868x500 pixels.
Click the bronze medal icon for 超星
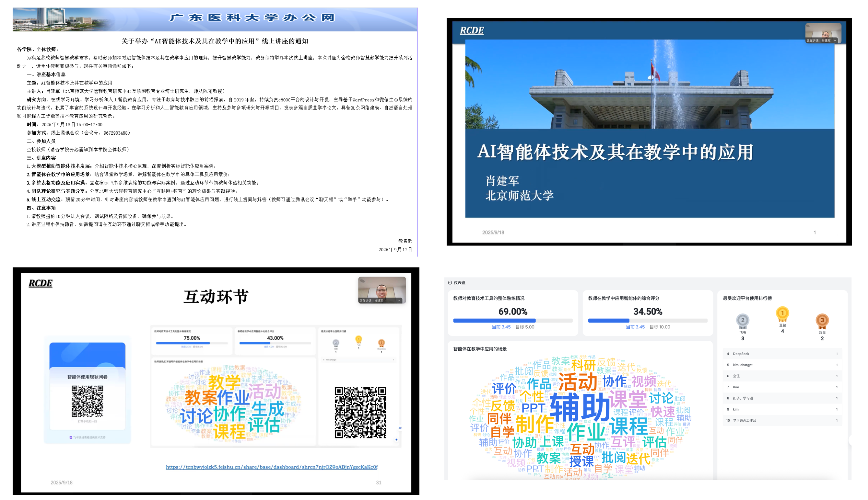822,320
